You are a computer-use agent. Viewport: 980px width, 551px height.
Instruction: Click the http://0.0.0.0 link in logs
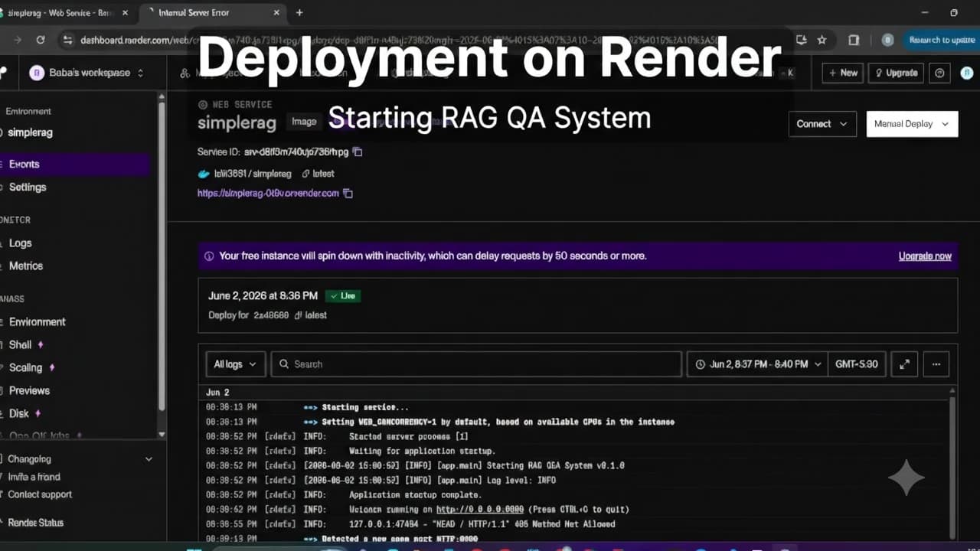tap(480, 510)
